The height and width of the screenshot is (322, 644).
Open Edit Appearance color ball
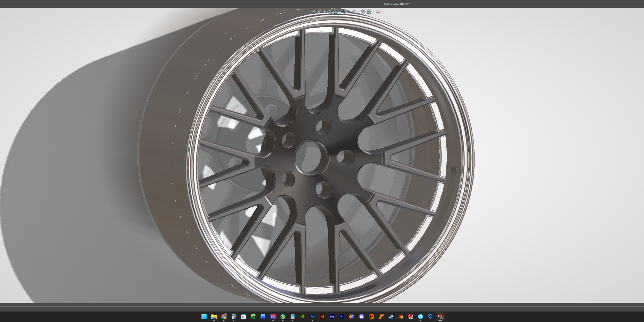[x=363, y=12]
